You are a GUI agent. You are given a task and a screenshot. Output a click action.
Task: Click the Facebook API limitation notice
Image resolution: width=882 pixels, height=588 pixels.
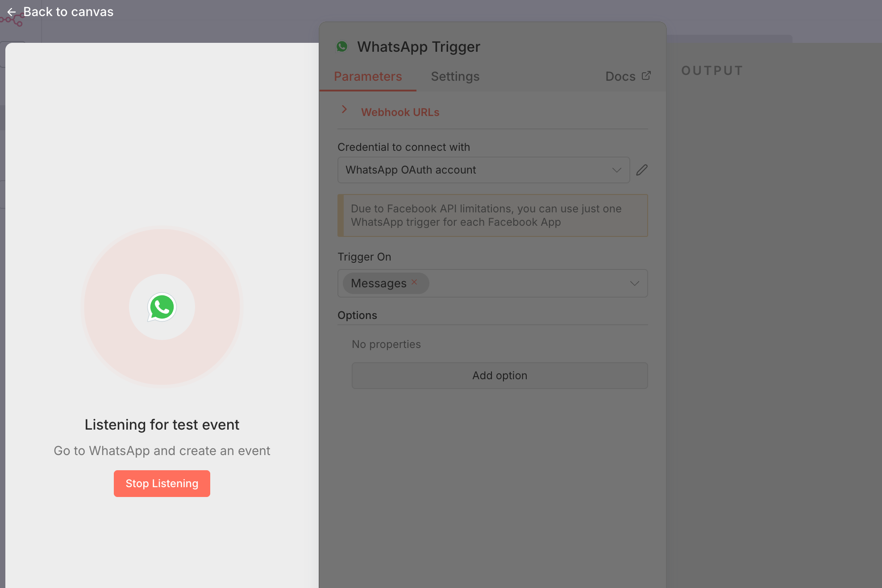pyautogui.click(x=492, y=215)
